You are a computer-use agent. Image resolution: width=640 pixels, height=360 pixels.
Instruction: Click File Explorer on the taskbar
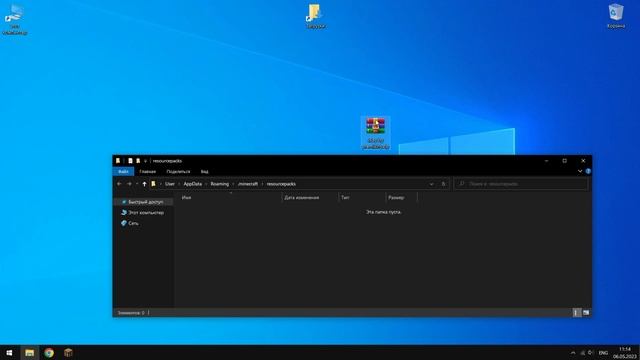point(29,353)
